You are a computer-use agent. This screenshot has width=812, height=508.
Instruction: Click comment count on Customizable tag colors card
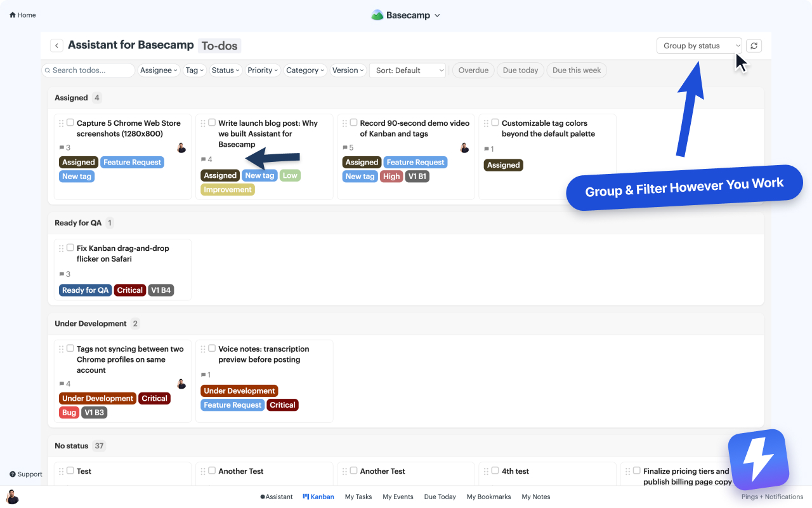[489, 149]
